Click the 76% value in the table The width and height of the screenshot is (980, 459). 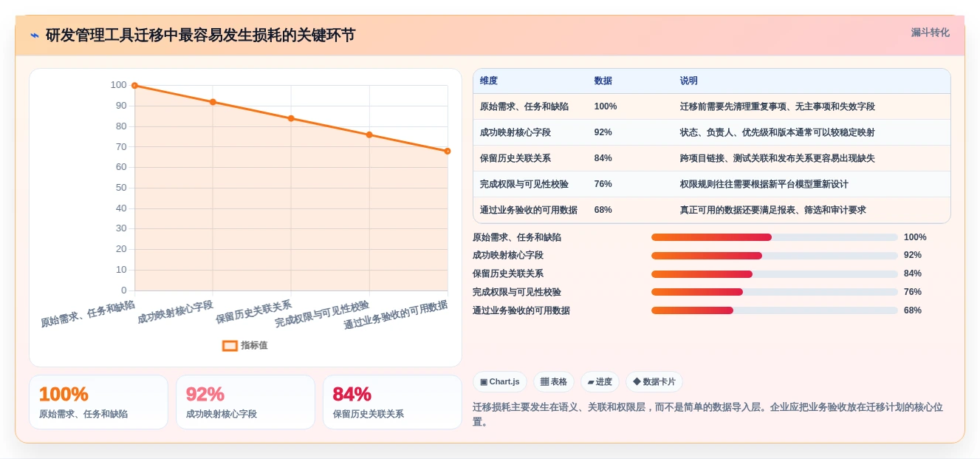[x=603, y=184]
